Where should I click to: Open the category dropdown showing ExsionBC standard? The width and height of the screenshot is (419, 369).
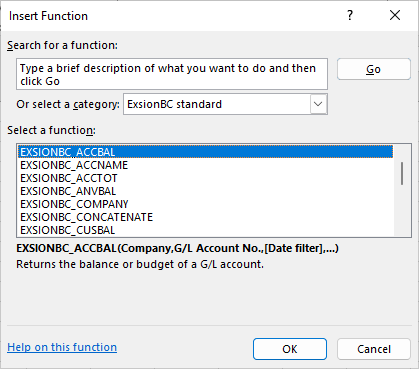coord(225,104)
